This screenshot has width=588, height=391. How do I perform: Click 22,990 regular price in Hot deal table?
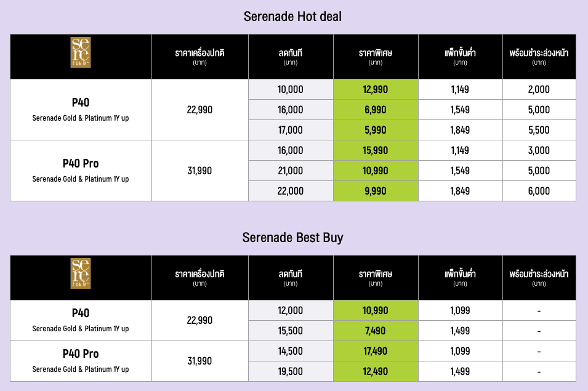[199, 110]
